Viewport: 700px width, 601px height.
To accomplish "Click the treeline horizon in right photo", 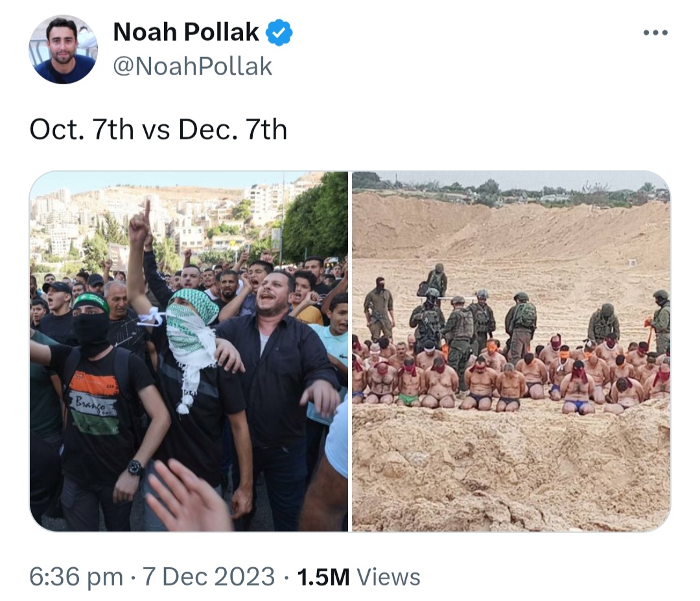I will click(511, 191).
